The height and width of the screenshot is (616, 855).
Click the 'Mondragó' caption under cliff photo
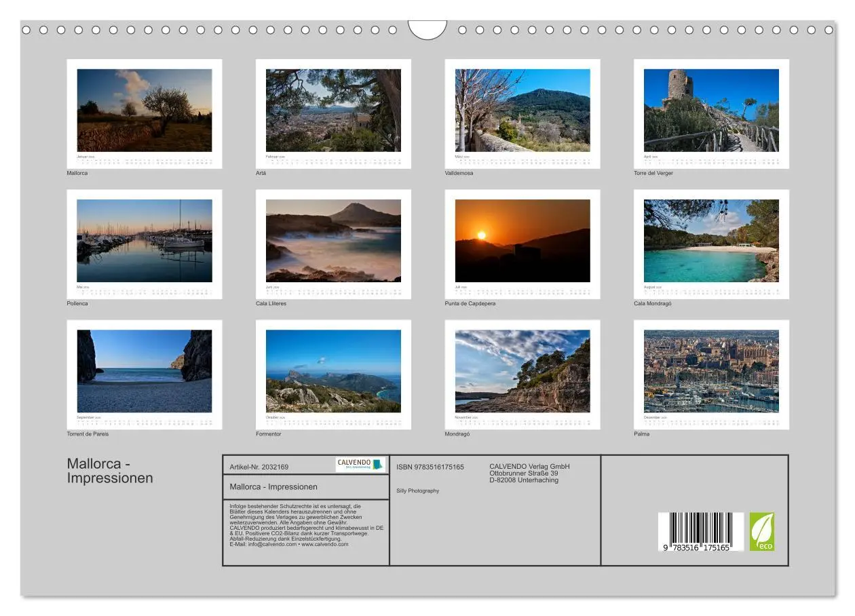point(457,434)
